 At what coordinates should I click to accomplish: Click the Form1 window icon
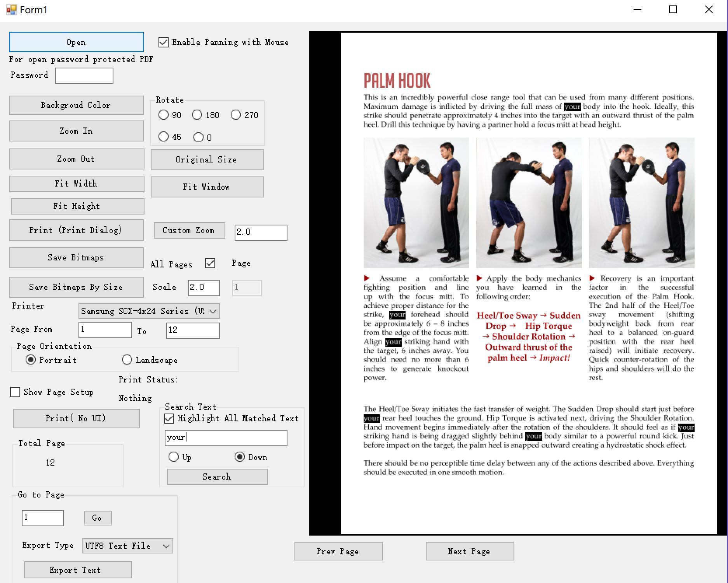pyautogui.click(x=11, y=10)
